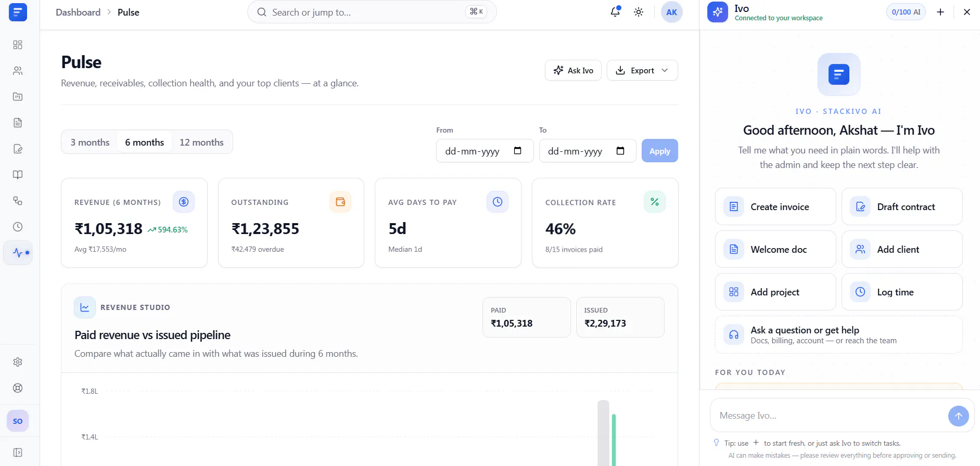This screenshot has width=980, height=466.
Task: Select the Pulse activity icon in sidebar
Action: pyautogui.click(x=18, y=253)
